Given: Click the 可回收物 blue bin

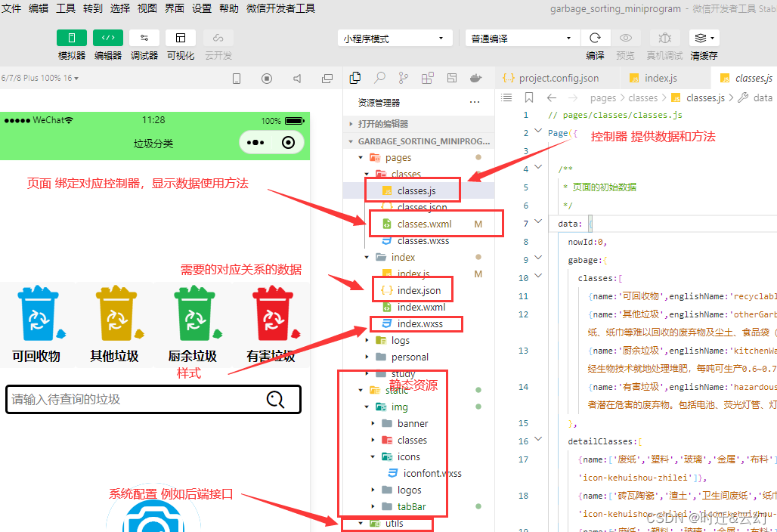Looking at the screenshot, I should [x=37, y=325].
